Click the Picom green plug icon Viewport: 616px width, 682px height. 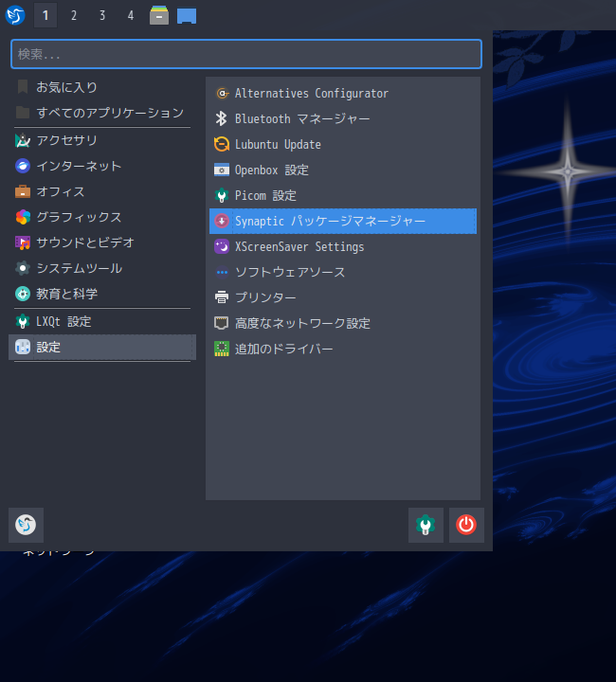coord(222,195)
